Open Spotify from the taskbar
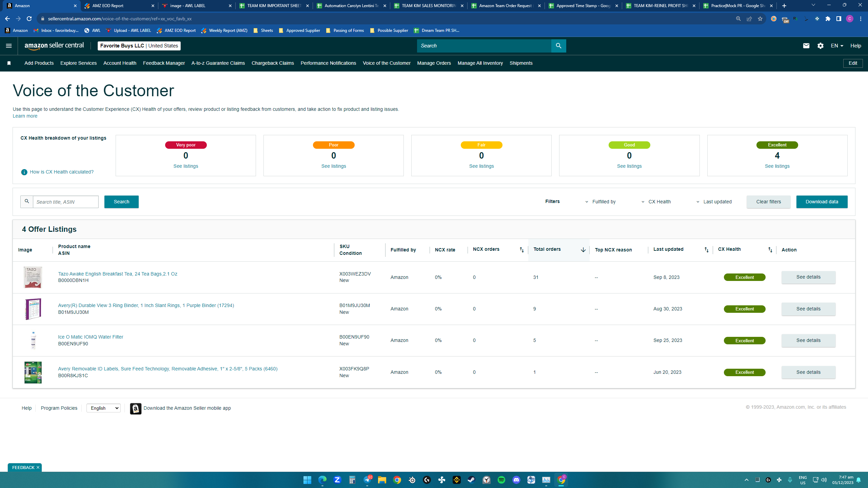Viewport: 868px width, 488px height. tap(501, 480)
